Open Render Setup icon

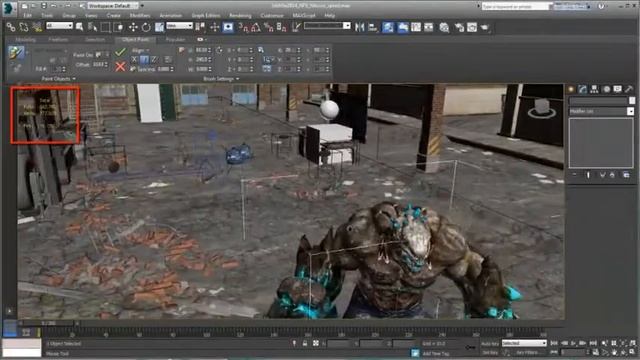459,27
